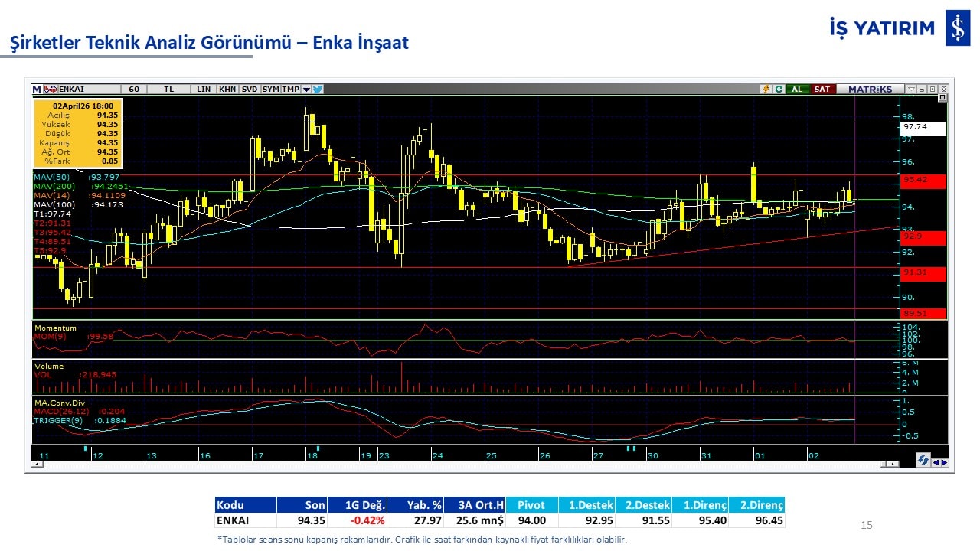Click the red 95.42 resistance level label
This screenshot has height=551, width=980.
click(x=923, y=180)
